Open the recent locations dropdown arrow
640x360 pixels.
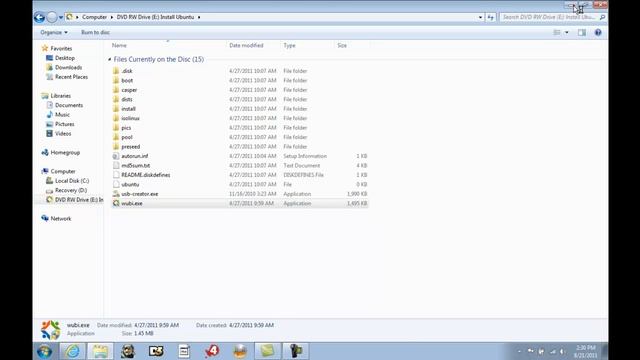tap(61, 18)
